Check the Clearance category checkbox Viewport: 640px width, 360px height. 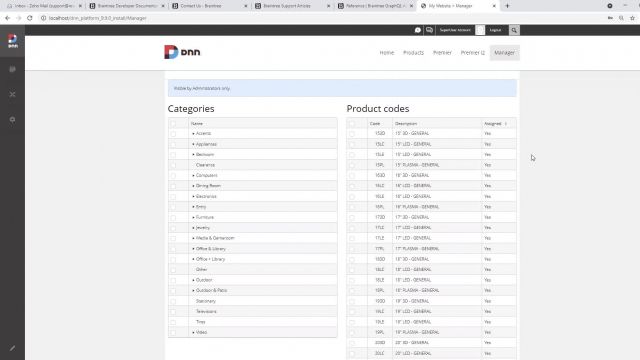(173, 165)
